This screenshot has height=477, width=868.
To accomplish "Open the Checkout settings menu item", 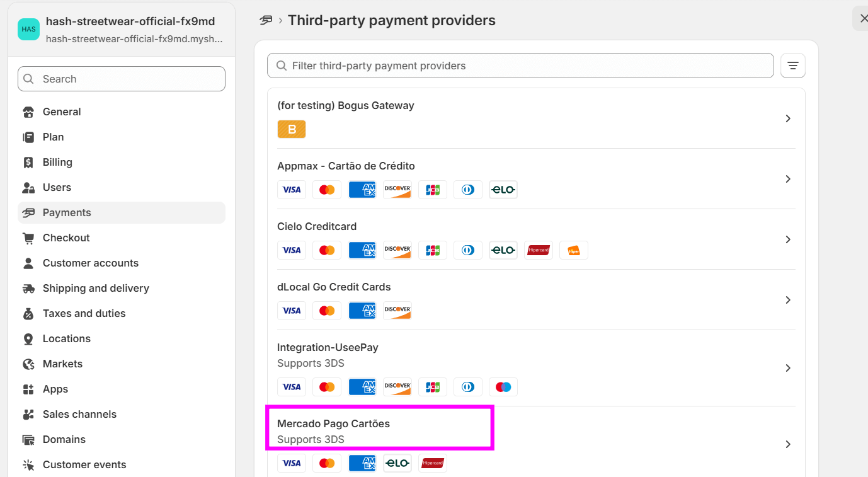I will click(x=122, y=238).
